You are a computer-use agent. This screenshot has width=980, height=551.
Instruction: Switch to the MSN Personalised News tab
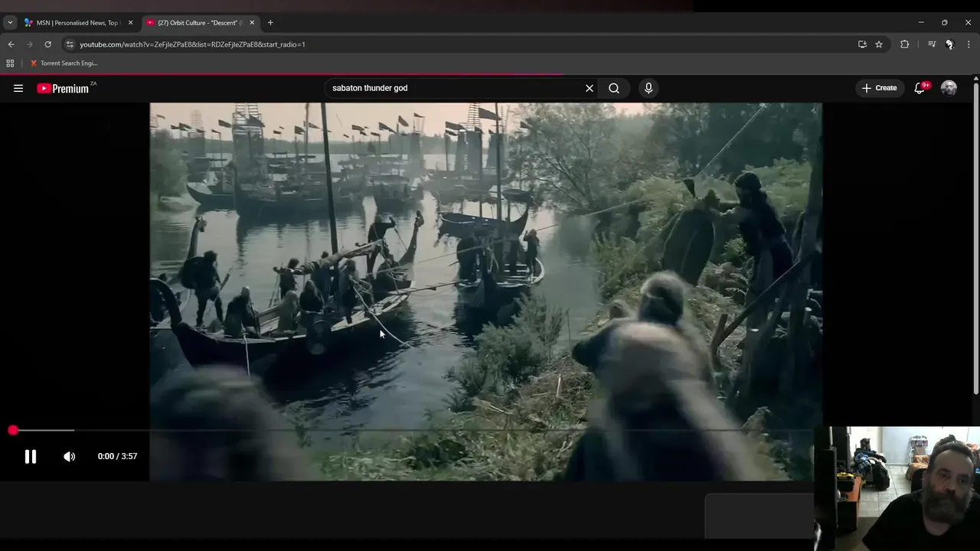(x=77, y=23)
